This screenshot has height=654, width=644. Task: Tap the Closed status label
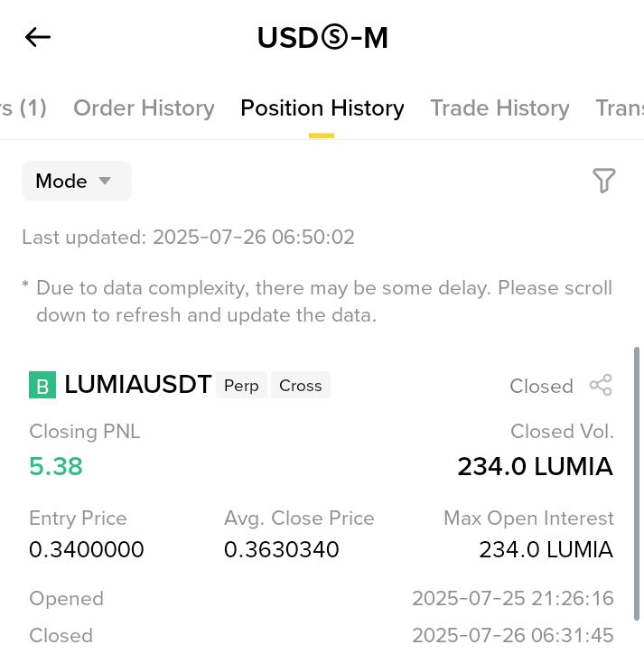[541, 387]
